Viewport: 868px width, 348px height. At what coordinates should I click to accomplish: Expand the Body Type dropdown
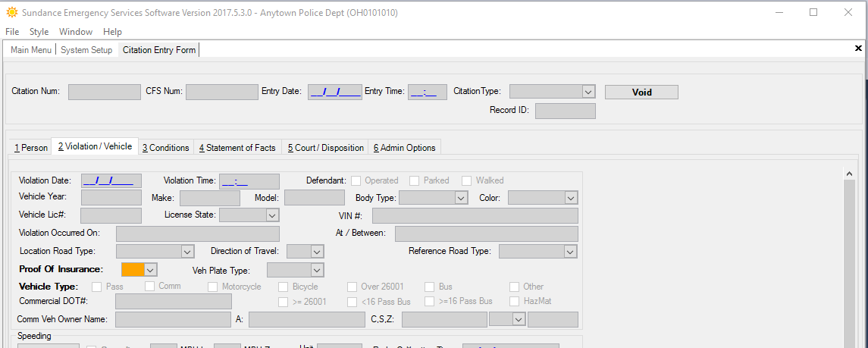(461, 198)
